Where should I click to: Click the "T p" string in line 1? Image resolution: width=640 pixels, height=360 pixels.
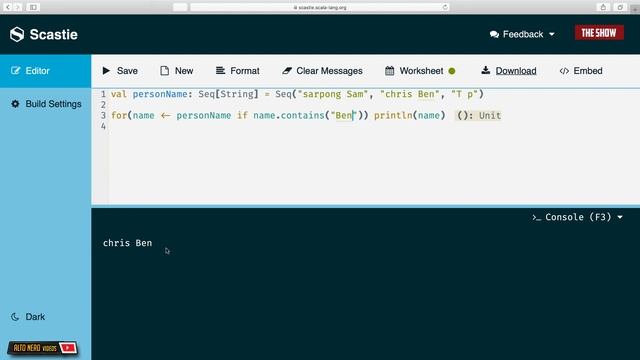tap(464, 94)
